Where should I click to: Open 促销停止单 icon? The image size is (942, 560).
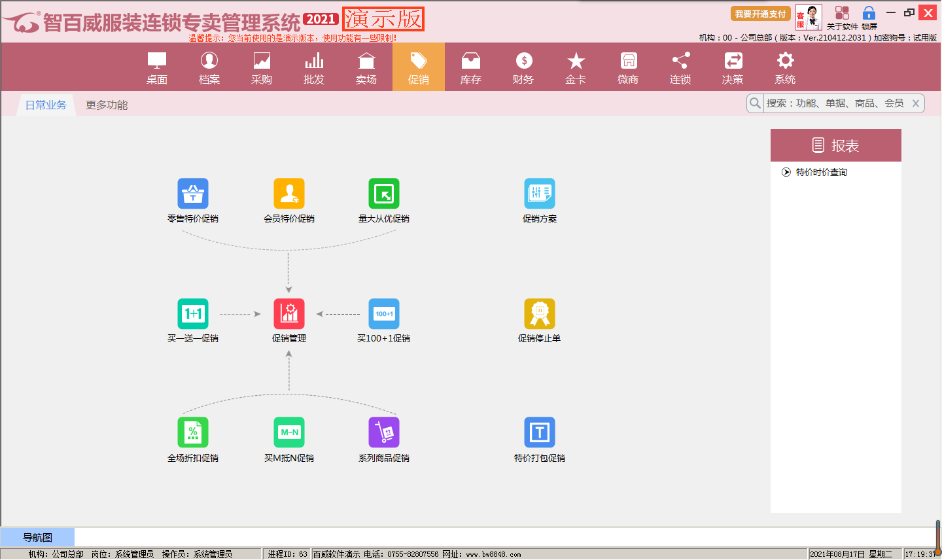coord(540,314)
